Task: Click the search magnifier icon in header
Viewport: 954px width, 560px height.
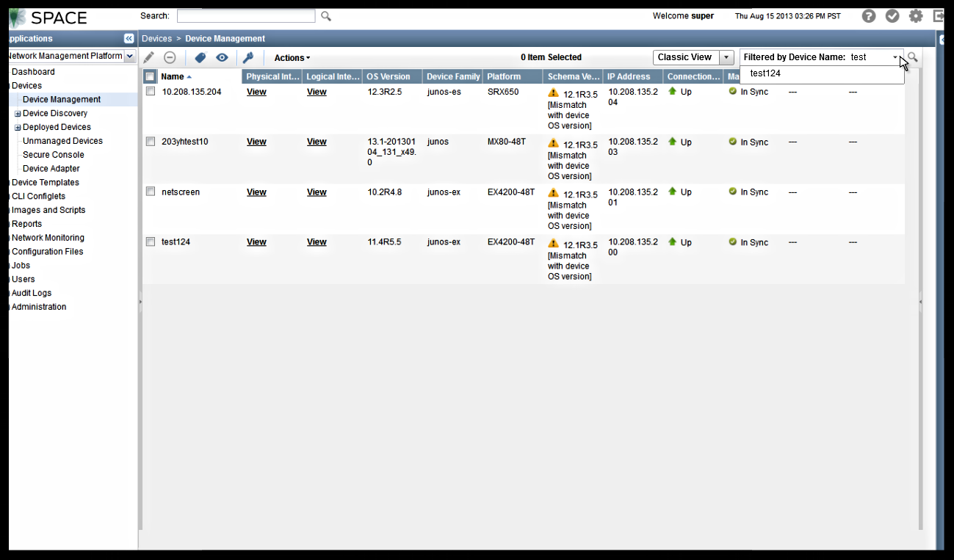Action: pos(326,16)
